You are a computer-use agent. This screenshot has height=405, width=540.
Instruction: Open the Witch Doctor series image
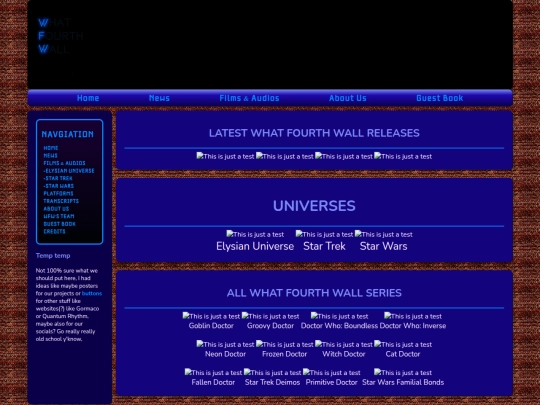[344, 344]
